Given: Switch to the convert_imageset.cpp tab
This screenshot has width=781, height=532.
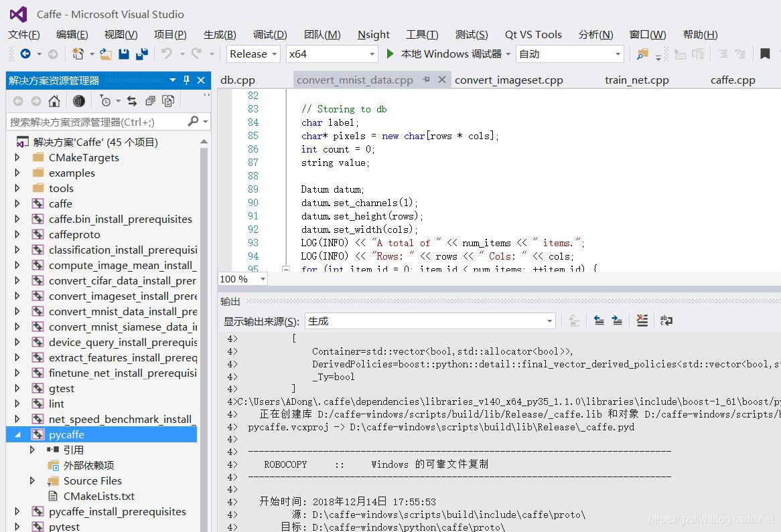Looking at the screenshot, I should 508,80.
